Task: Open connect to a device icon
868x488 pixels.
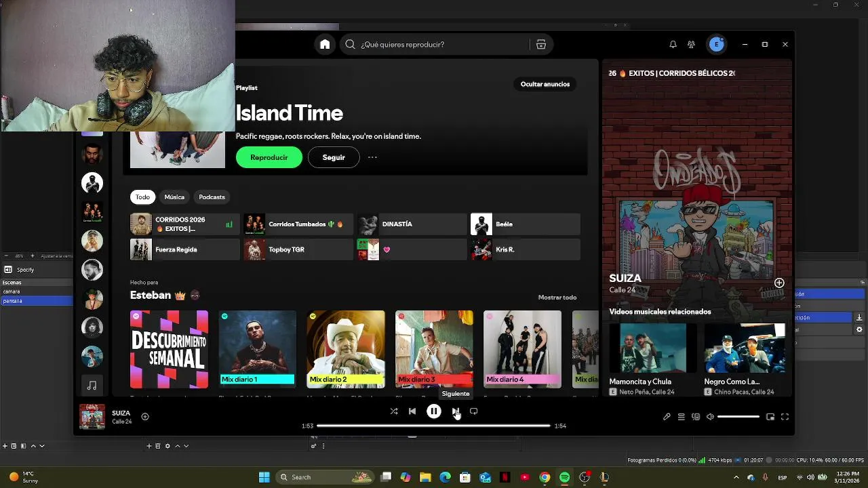Action: click(x=696, y=417)
